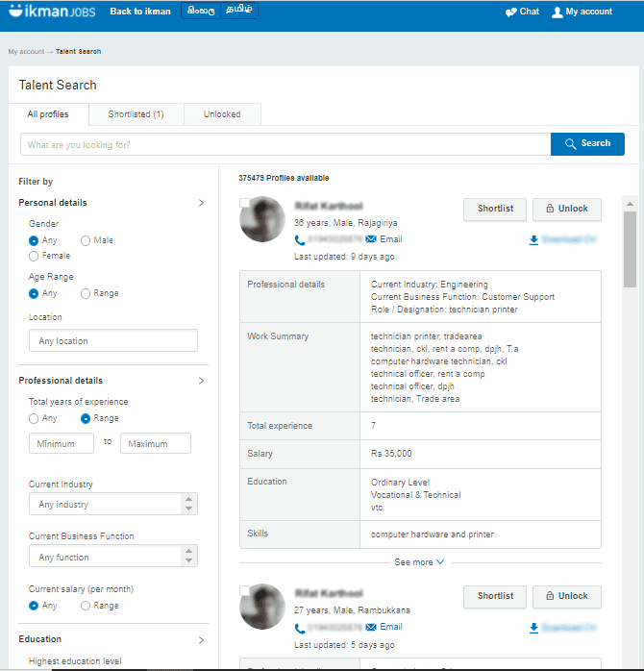This screenshot has height=671, width=644.
Task: Select Any under Current salary
Action: tap(34, 606)
